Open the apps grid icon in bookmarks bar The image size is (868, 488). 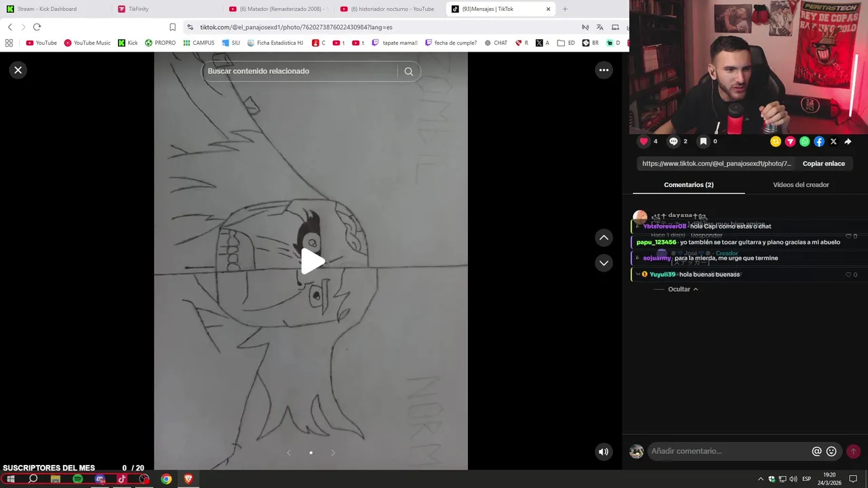coord(9,43)
